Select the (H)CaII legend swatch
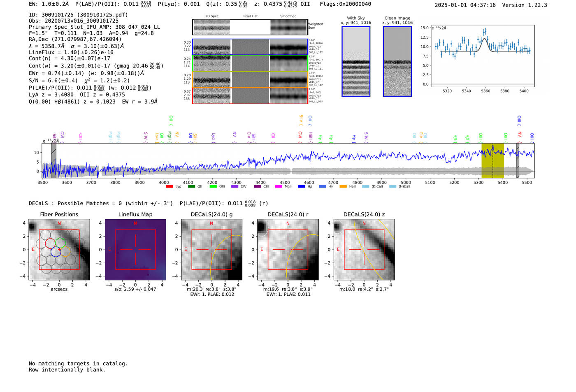This screenshot has height=392, width=576. [x=393, y=187]
